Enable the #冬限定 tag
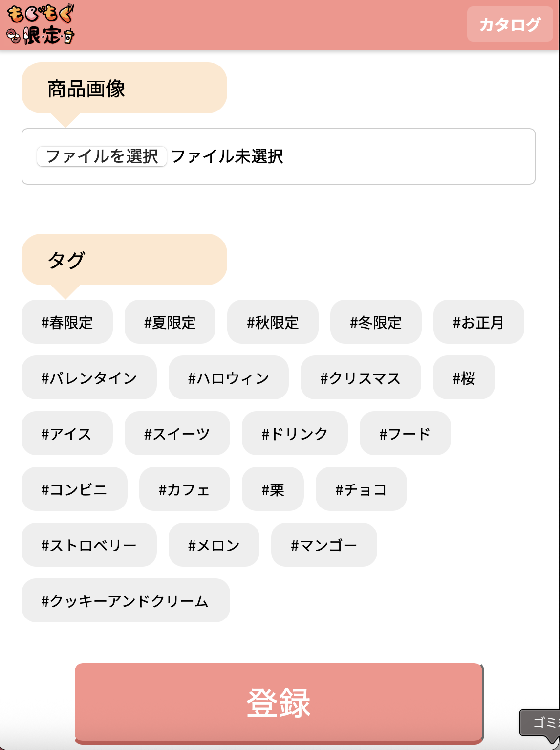The height and width of the screenshot is (750, 560). [x=376, y=322]
